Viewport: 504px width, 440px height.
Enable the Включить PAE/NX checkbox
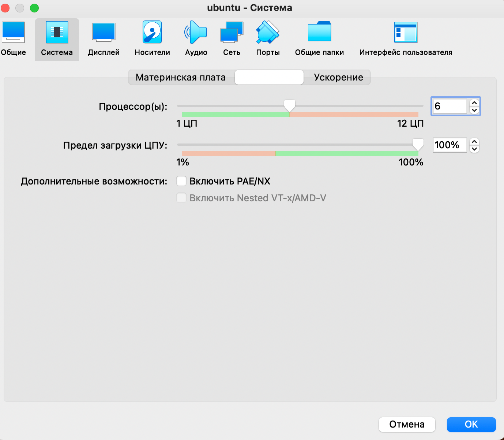tap(181, 181)
